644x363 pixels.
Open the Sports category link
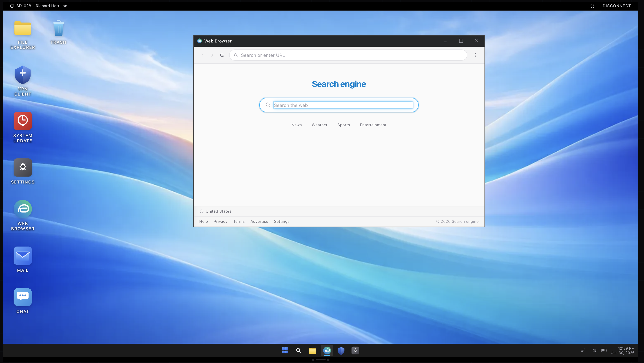pos(344,125)
